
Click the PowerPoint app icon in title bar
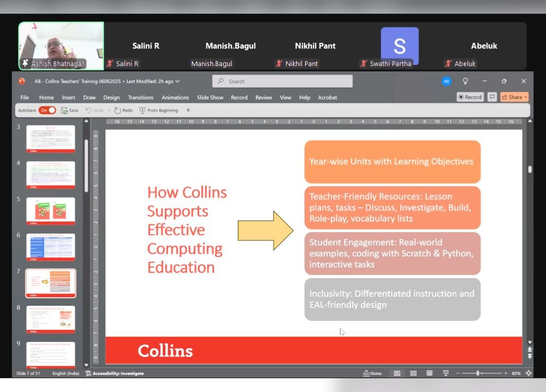pos(22,81)
